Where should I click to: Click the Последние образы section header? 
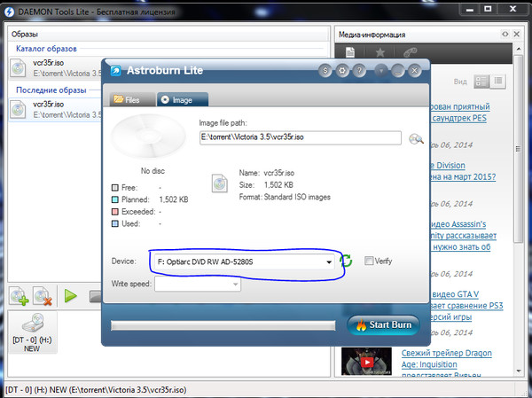[51, 90]
